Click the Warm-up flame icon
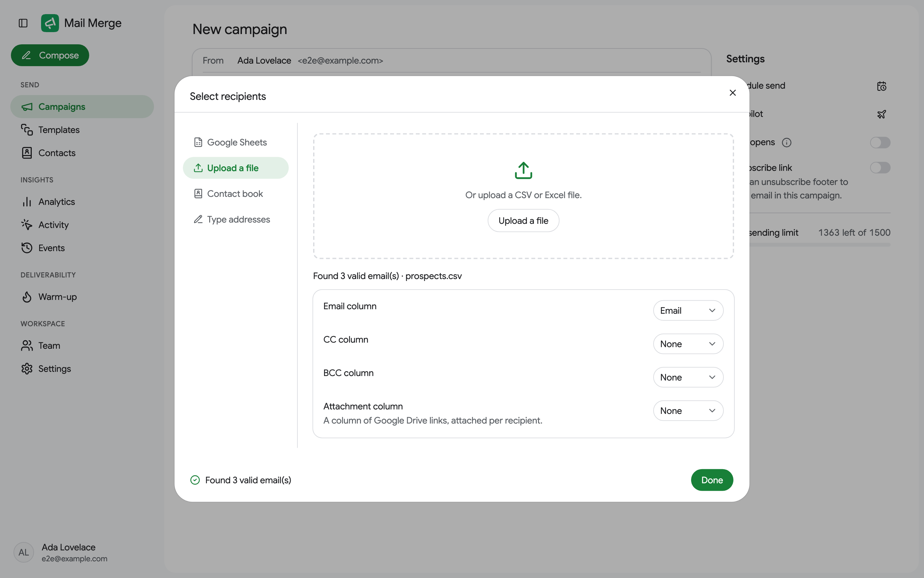924x578 pixels. [x=27, y=297]
